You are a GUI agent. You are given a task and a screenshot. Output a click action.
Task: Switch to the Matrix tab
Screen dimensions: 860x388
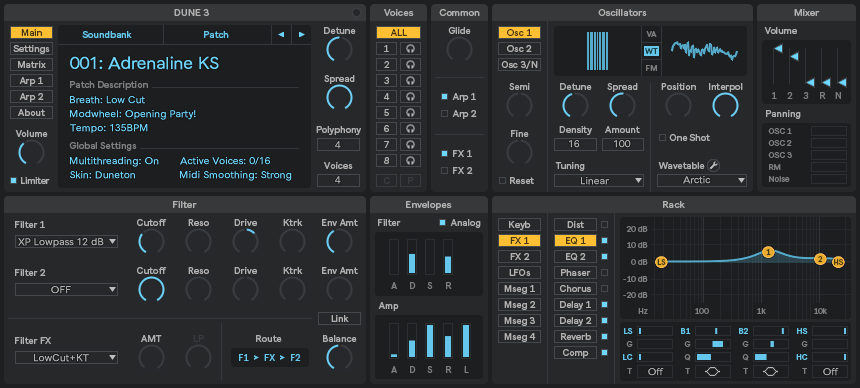(31, 65)
